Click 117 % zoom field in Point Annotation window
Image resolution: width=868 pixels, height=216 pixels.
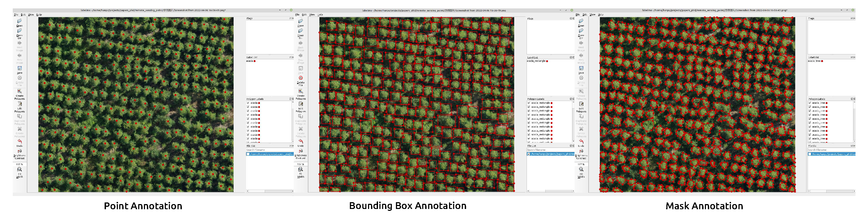tap(20, 164)
